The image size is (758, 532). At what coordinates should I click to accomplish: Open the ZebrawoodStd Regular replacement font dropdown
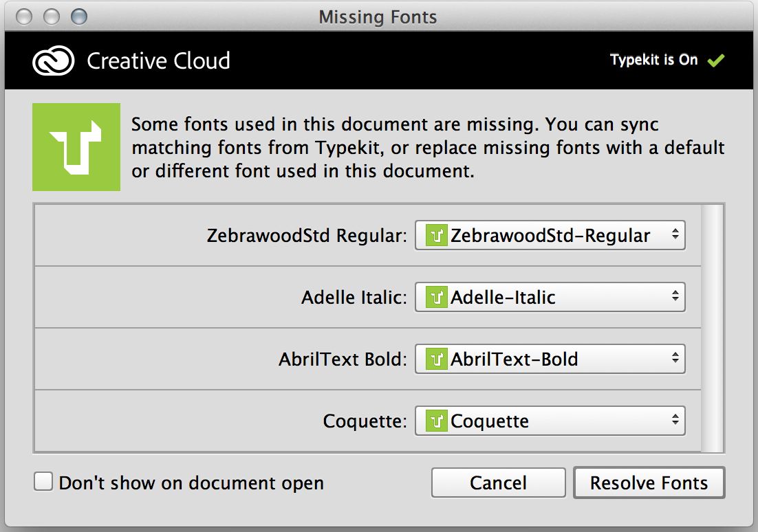click(x=550, y=235)
